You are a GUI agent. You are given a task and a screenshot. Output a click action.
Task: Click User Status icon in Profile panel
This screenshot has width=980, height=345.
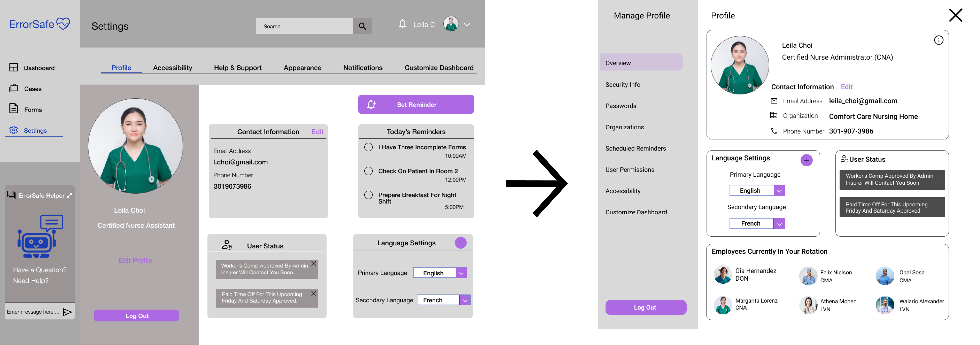tap(844, 159)
